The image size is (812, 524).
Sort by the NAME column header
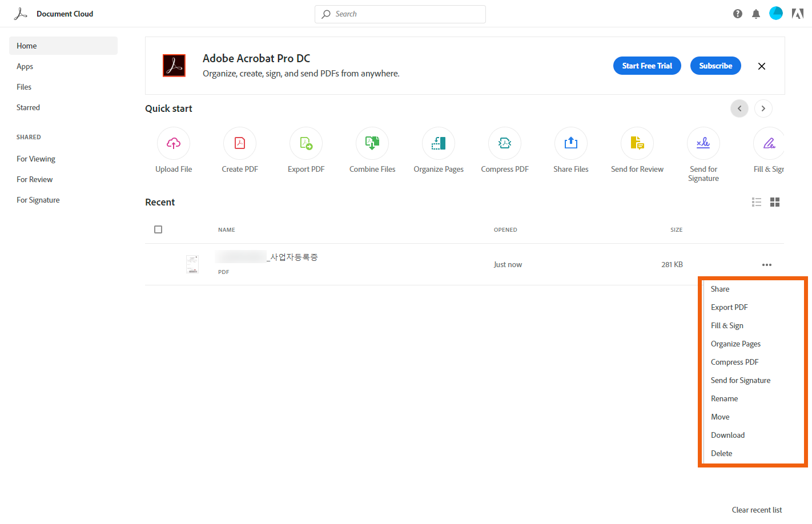[227, 230]
